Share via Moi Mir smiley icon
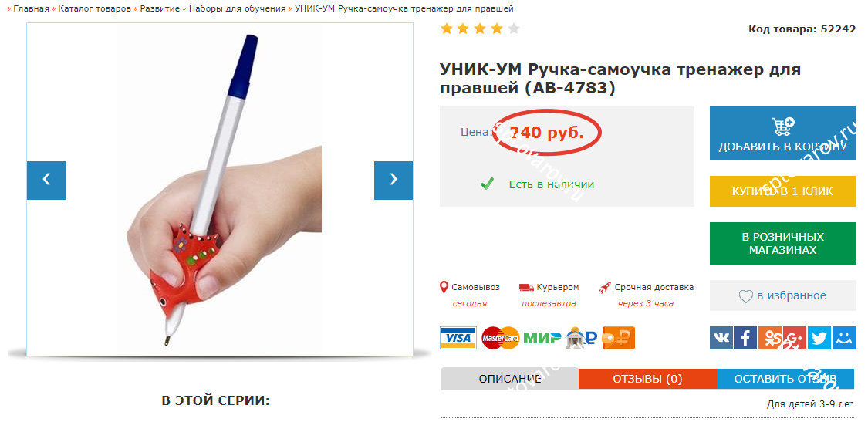The width and height of the screenshot is (868, 422). [843, 338]
